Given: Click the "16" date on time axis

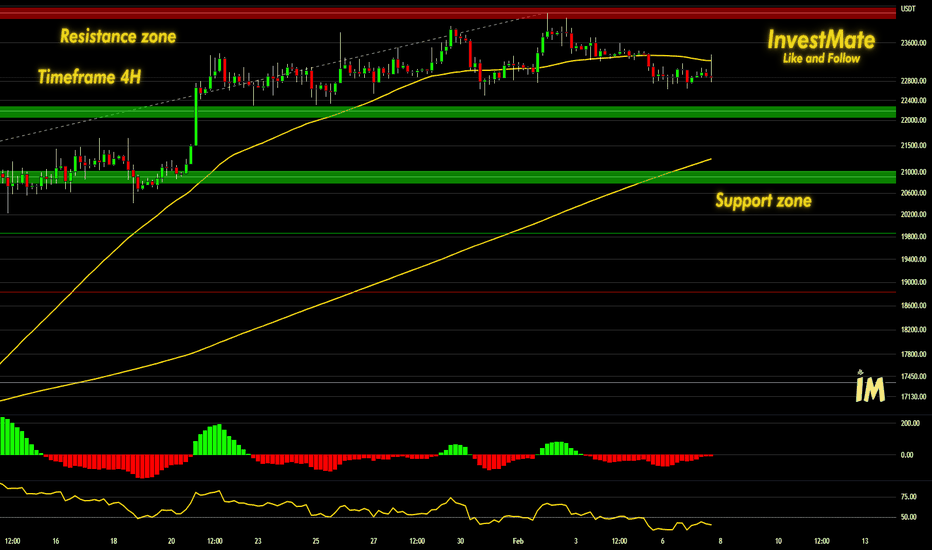Looking at the screenshot, I should click(x=56, y=541).
